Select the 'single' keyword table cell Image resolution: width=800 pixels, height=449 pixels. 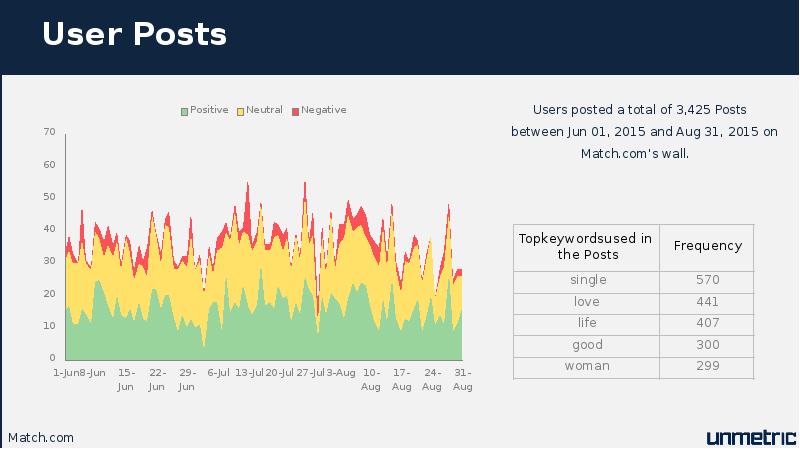[x=586, y=282]
